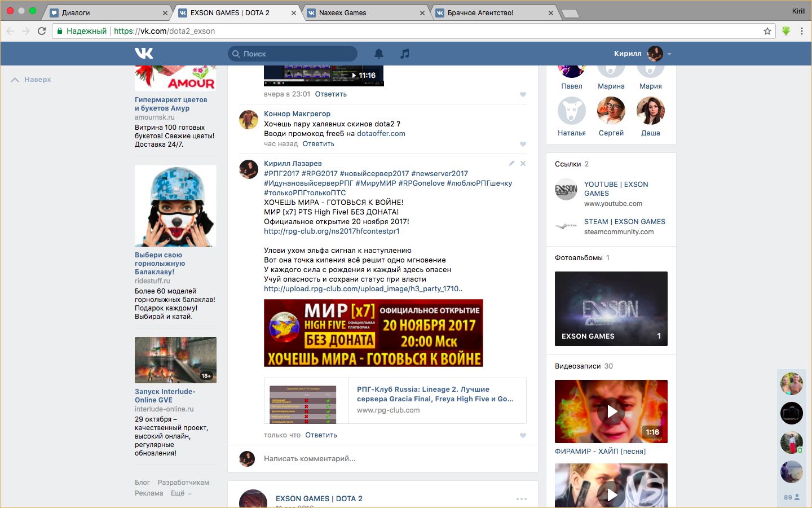Reply to Коннор Макгрегор's comment
Viewport: 812px width, 508px height.
pyautogui.click(x=318, y=144)
